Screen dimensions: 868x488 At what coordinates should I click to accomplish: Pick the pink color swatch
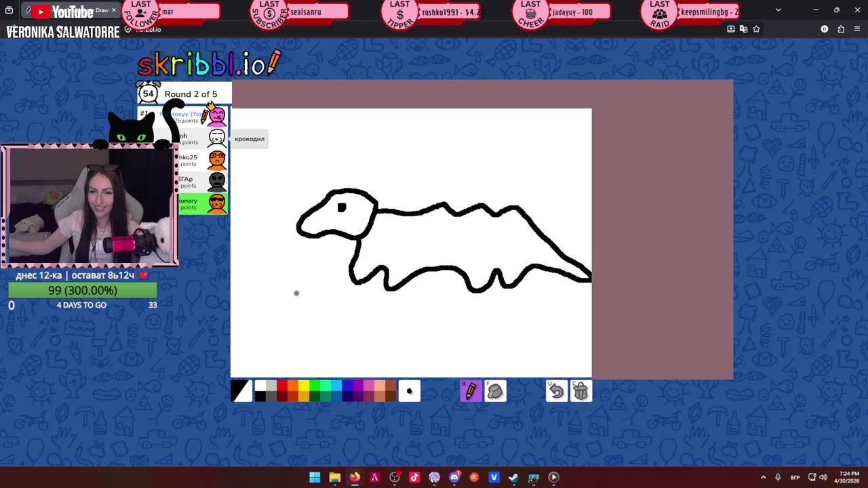(369, 386)
